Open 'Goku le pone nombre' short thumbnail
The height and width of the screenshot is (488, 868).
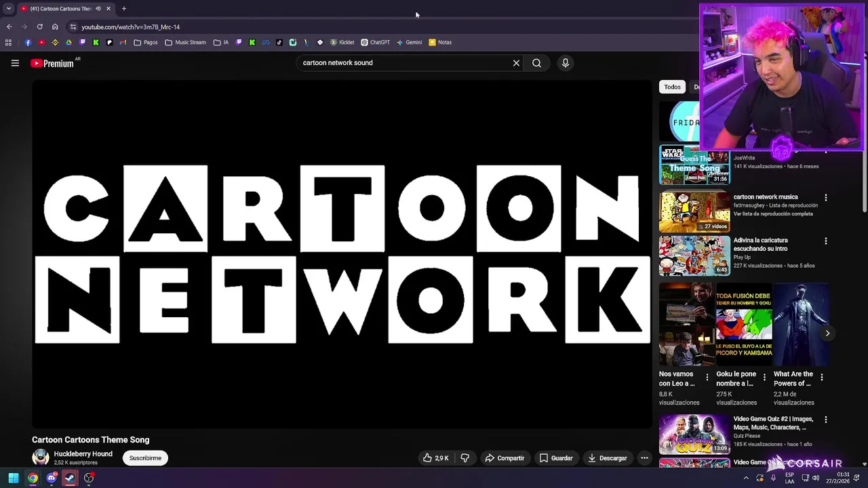pyautogui.click(x=744, y=324)
